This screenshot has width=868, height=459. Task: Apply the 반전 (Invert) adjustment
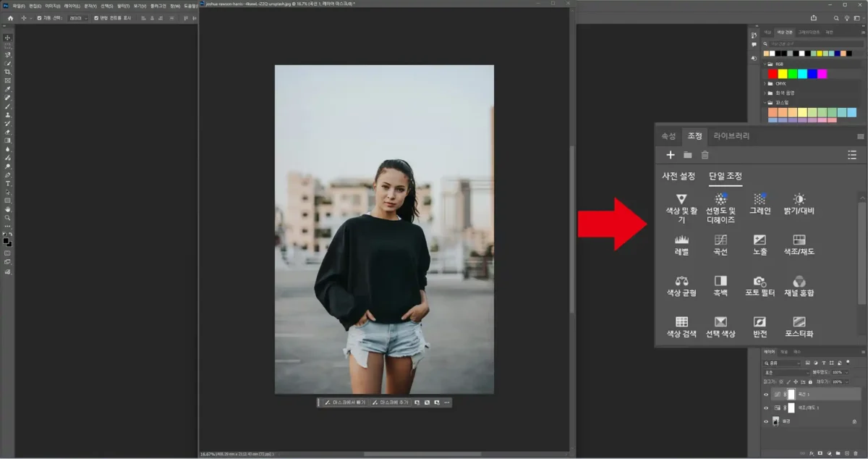coord(759,321)
